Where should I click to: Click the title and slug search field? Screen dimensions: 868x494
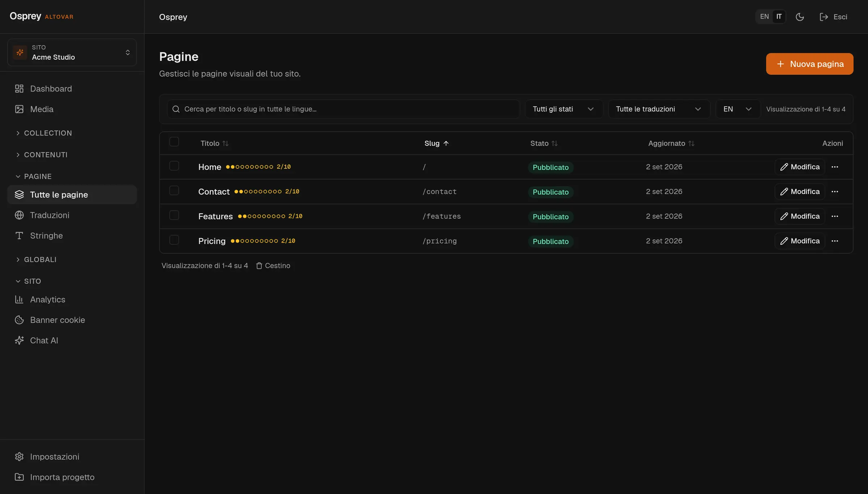click(343, 109)
